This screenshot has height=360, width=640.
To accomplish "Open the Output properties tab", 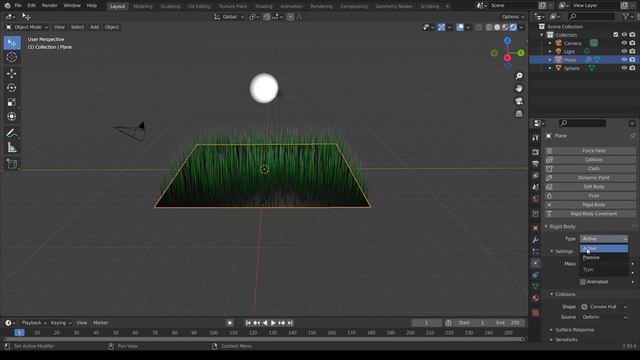I will pos(536,164).
